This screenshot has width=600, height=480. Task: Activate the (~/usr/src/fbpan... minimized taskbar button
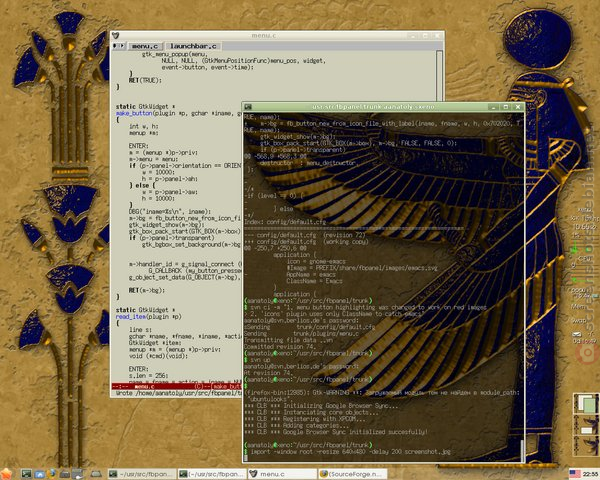click(x=212, y=474)
